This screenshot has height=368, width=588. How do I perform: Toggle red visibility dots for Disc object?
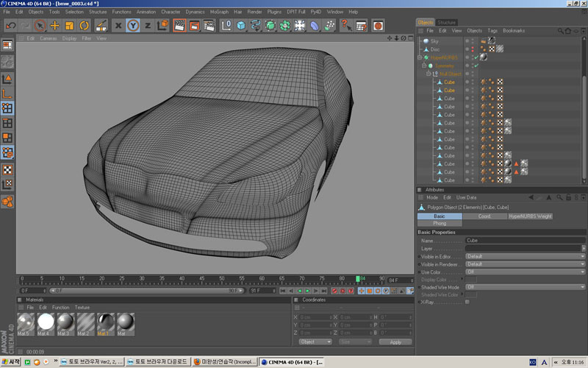point(472,49)
